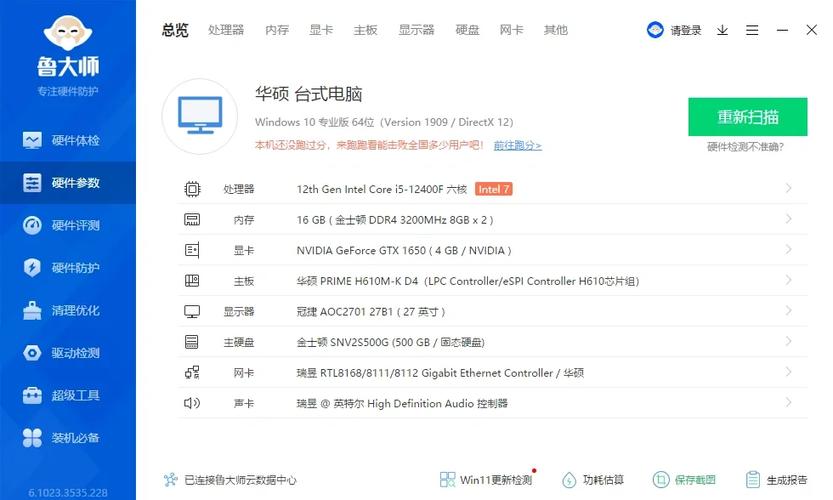Expand the 网卡 row chevron
Viewport: 833px width, 500px height.
(x=788, y=372)
